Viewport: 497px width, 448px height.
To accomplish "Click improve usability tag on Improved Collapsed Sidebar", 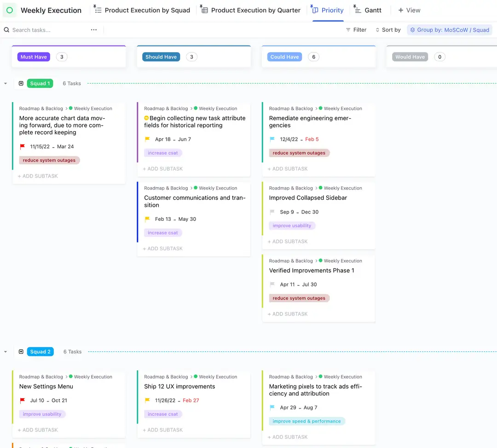I will (292, 225).
